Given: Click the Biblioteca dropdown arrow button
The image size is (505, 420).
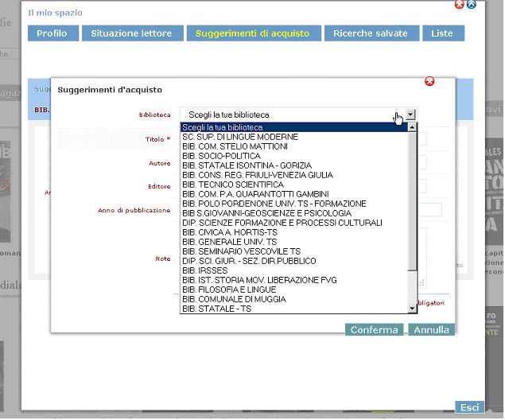Looking at the screenshot, I should (x=410, y=115).
